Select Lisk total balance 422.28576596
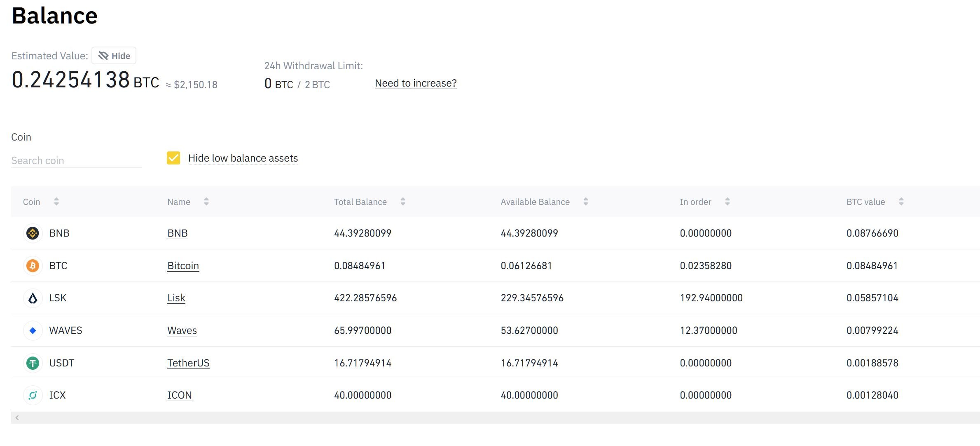This screenshot has width=980, height=446. click(365, 298)
